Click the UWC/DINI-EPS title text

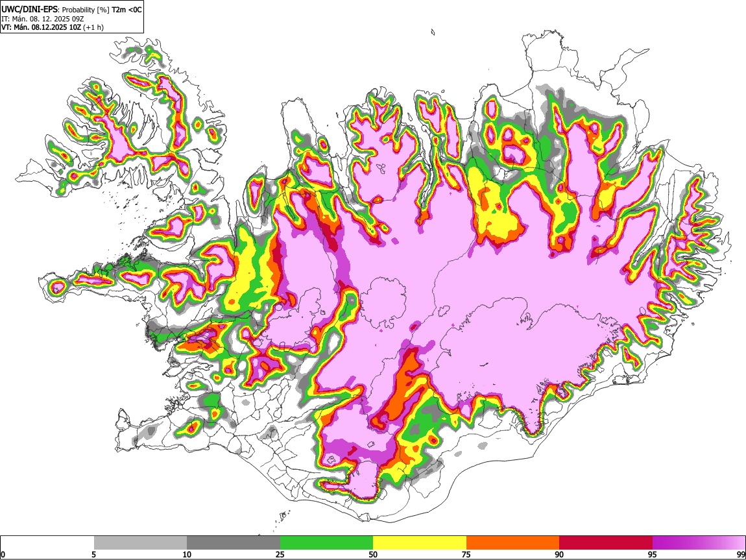[x=29, y=10]
